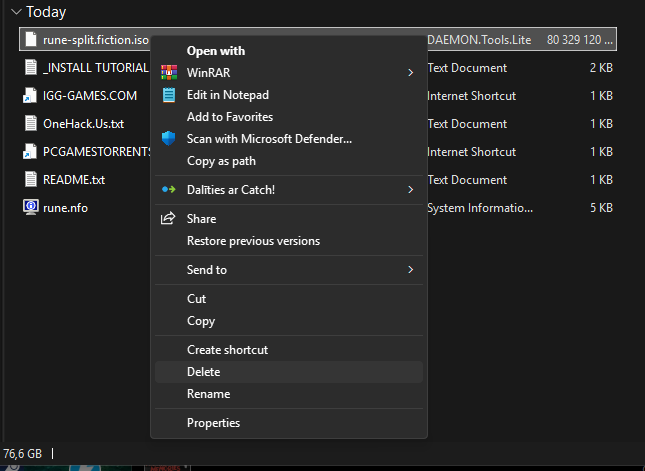Screen dimensions: 645x471
Task: Select the OneHack.Us.txt file name
Action: (84, 124)
